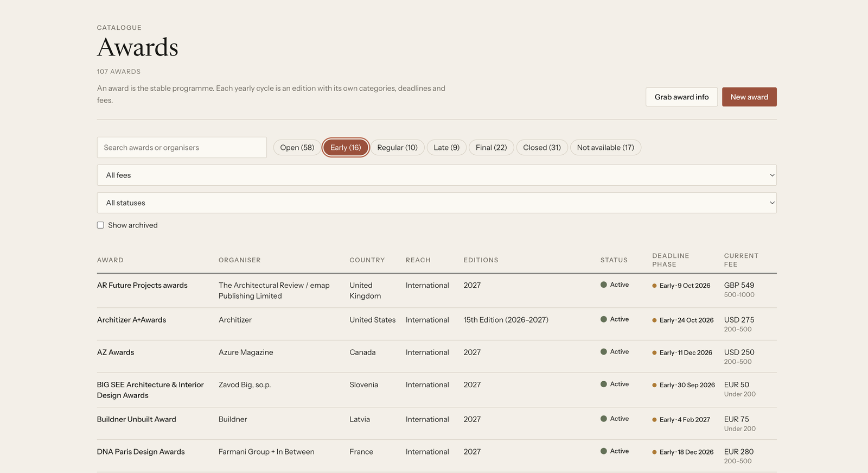Click the Reach column header
868x473 pixels.
(418, 260)
